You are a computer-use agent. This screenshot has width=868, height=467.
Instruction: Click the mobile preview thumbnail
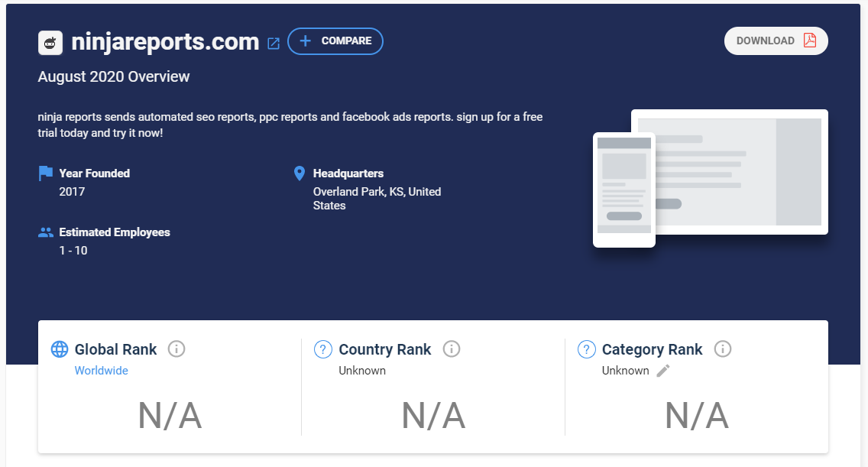point(623,190)
